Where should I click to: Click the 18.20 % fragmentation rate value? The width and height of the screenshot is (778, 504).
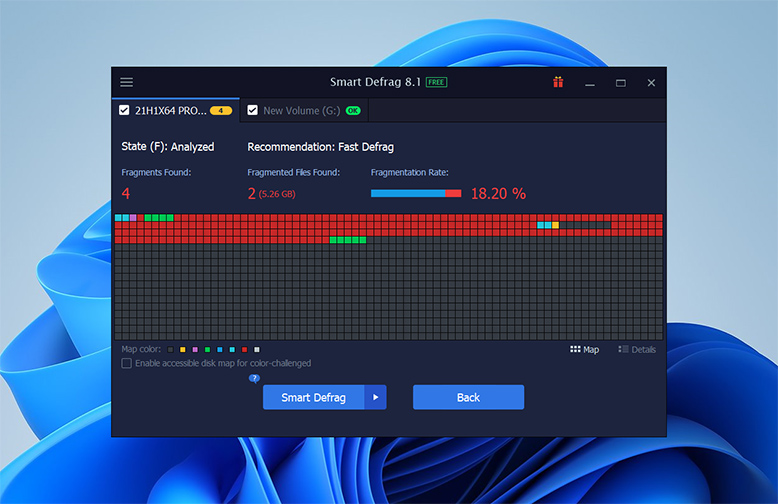click(498, 193)
